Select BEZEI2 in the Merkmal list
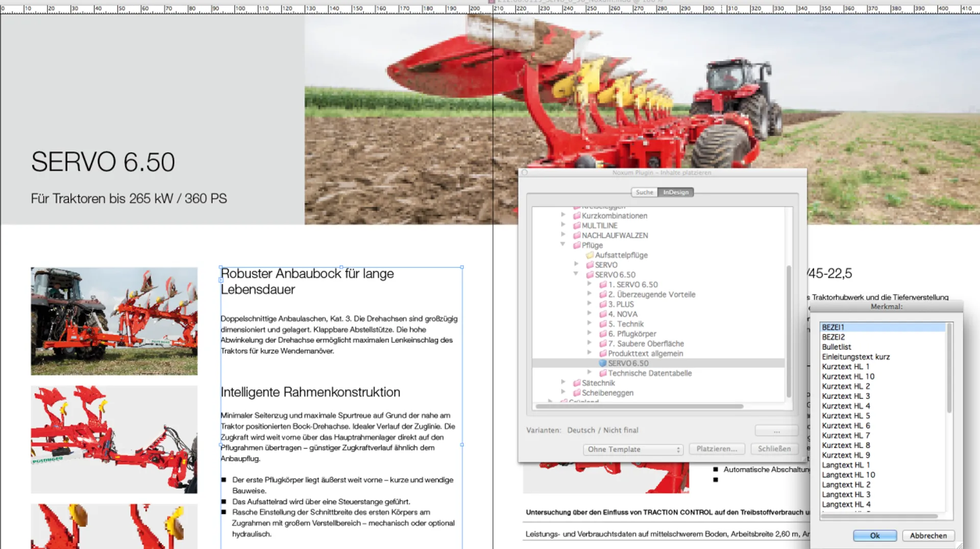Screen dimensions: 980x549 (883, 337)
